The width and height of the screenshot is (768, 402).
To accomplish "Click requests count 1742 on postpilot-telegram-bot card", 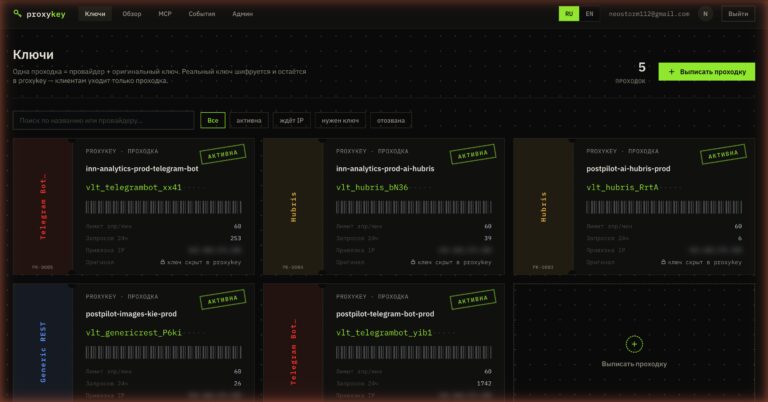I will point(484,383).
